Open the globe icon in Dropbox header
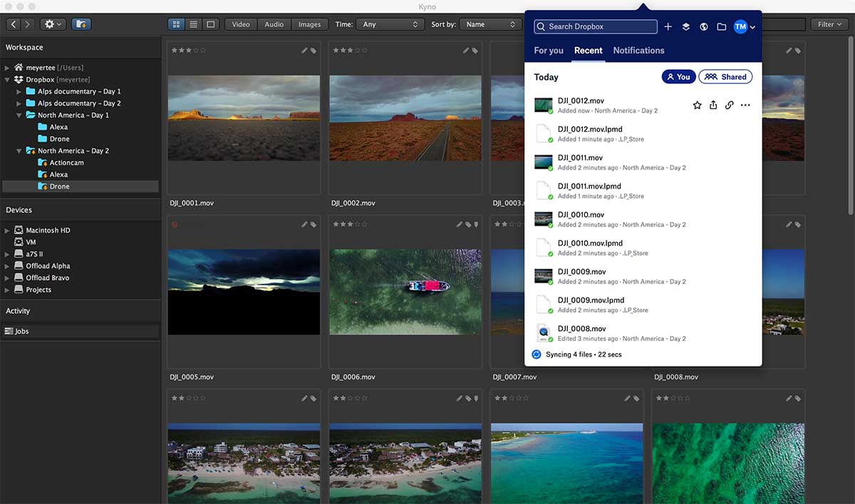Viewport: 855px width, 504px height. 704,27
